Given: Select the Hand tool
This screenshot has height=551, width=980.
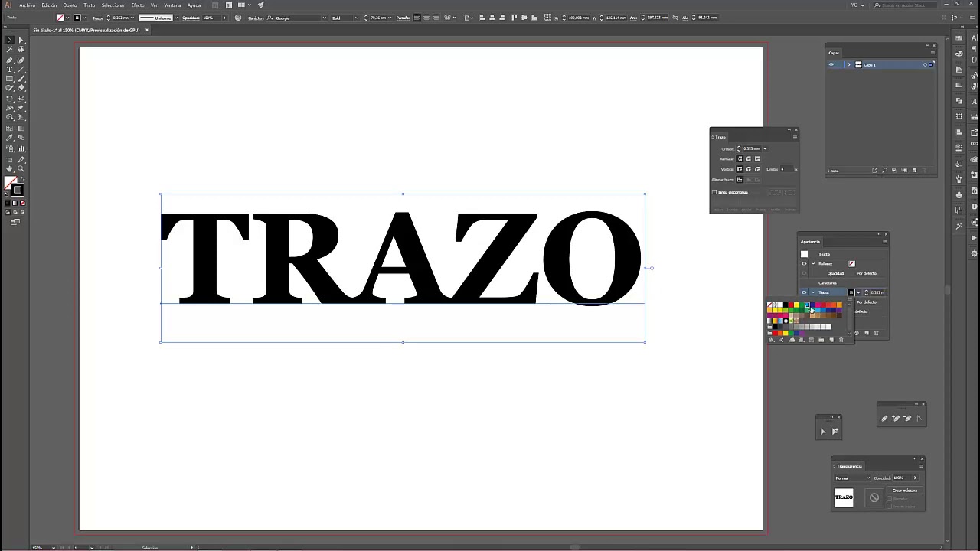Looking at the screenshot, I should coord(10,168).
